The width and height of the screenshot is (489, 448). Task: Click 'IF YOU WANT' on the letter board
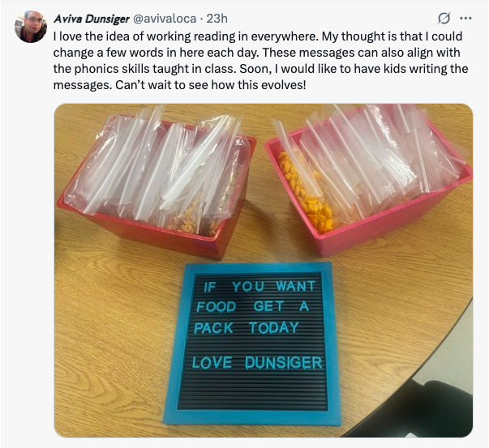260,286
